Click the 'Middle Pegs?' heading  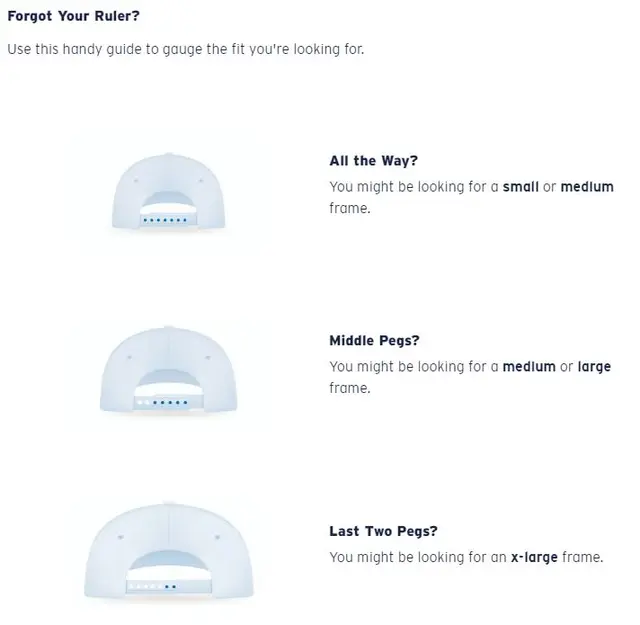(x=374, y=340)
